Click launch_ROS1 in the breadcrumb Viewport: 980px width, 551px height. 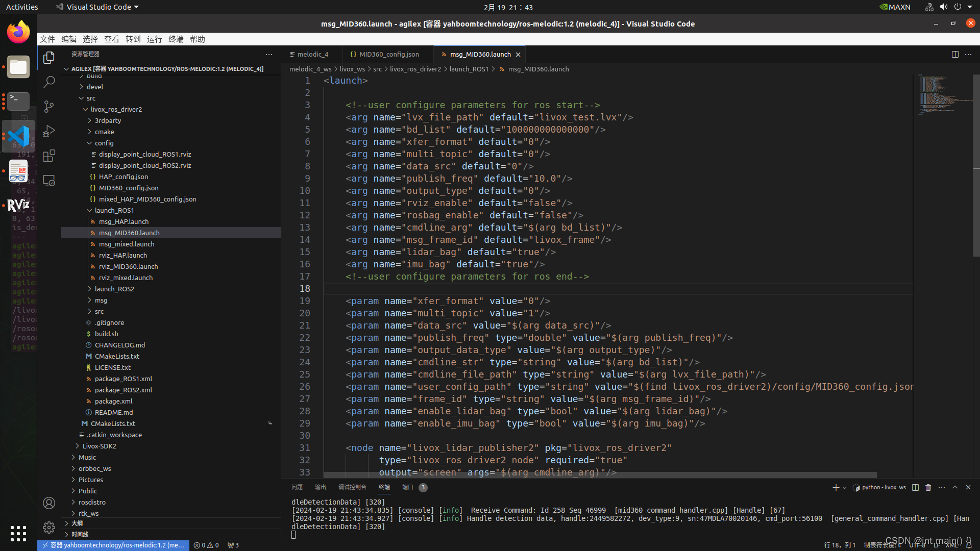[x=469, y=69]
